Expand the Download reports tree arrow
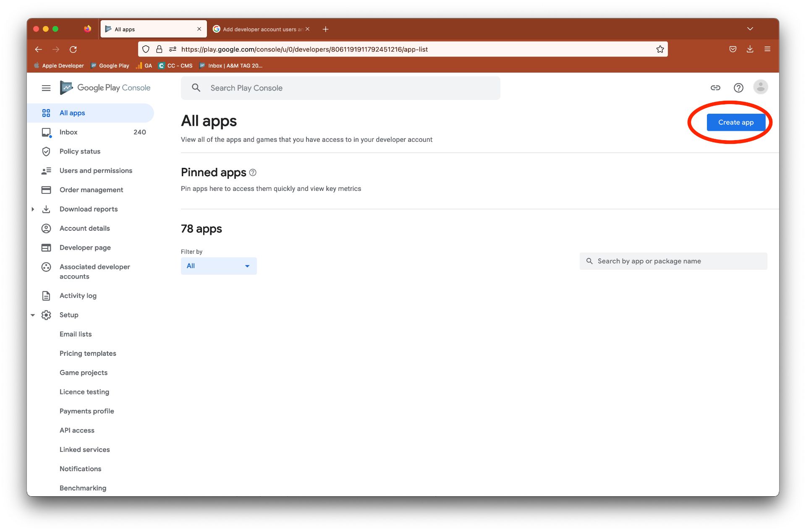 33,209
